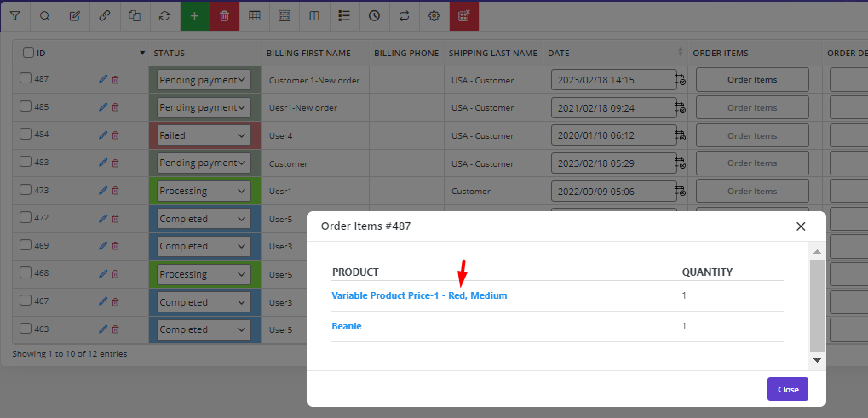Click the date field 2023/02/18 05:29
Image resolution: width=868 pixels, height=418 pixels.
click(614, 163)
